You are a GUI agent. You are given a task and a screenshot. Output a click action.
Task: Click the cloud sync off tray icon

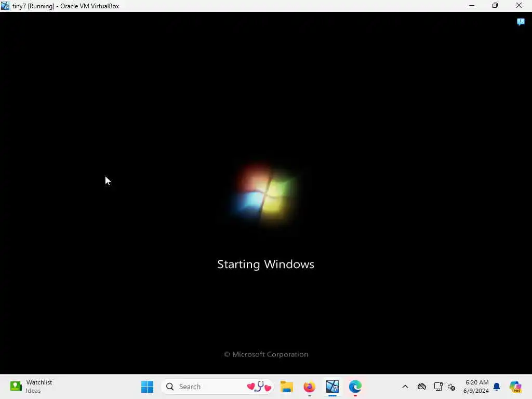tap(422, 387)
